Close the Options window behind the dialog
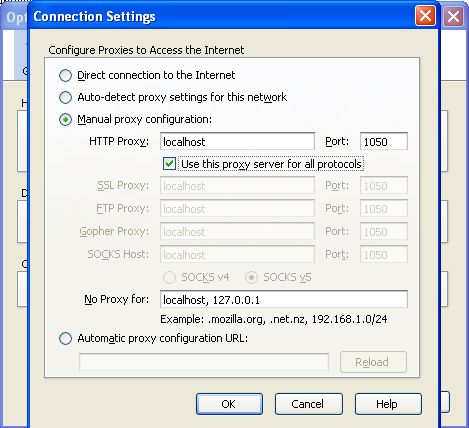Image resolution: width=469 pixels, height=428 pixels. pos(453,16)
